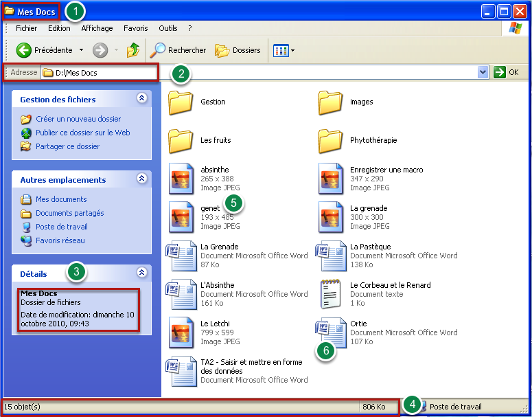Click the 'absinthe' file name
The height and width of the screenshot is (417, 532).
coord(215,170)
